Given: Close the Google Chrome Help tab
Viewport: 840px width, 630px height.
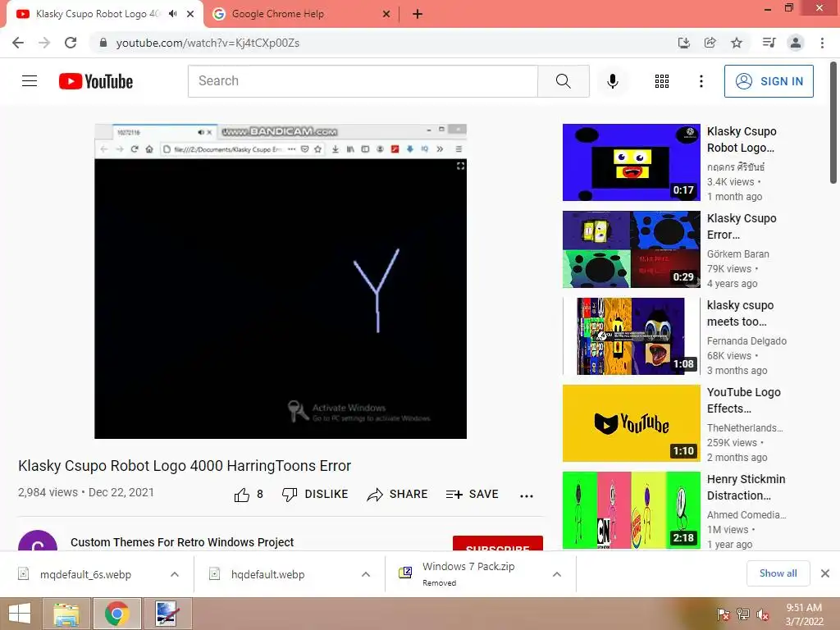Looking at the screenshot, I should 386,14.
